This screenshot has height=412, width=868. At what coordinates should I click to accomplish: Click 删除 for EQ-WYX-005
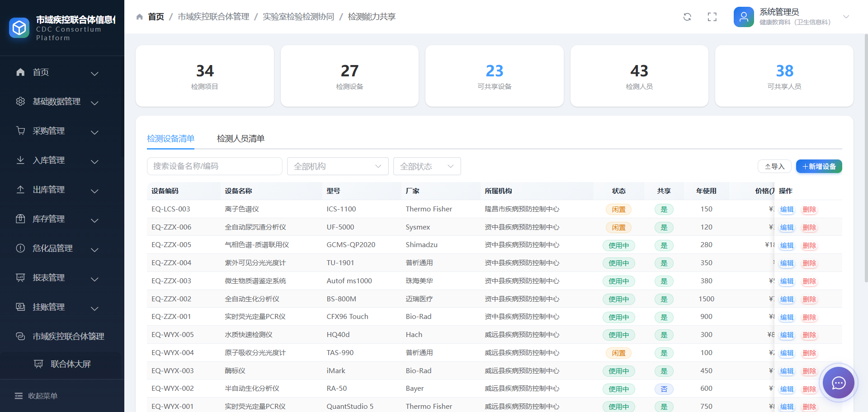[x=809, y=335]
